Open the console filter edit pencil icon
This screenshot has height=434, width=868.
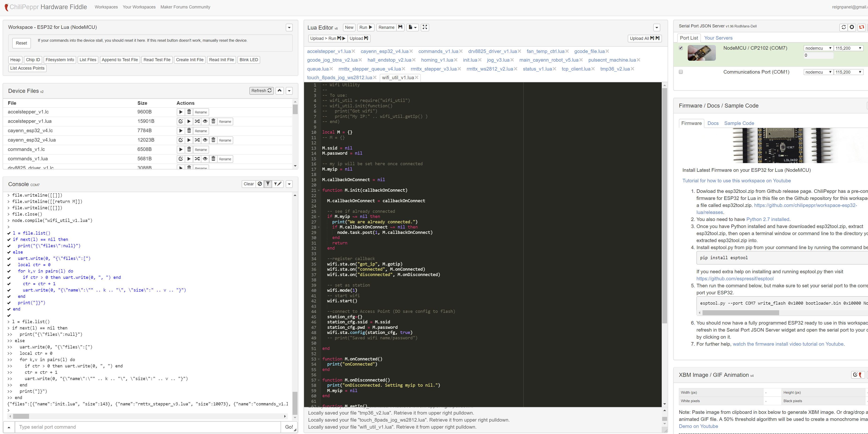coord(278,184)
